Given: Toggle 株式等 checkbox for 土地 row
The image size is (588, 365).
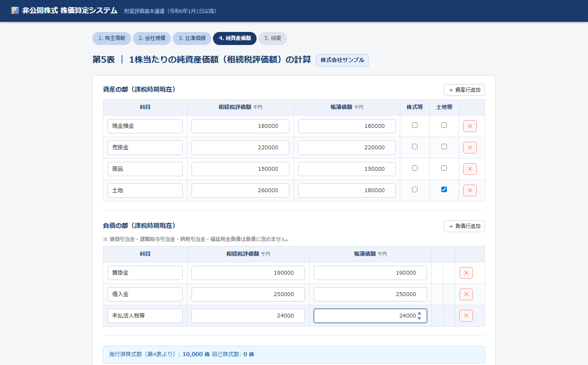Looking at the screenshot, I should click(x=415, y=189).
